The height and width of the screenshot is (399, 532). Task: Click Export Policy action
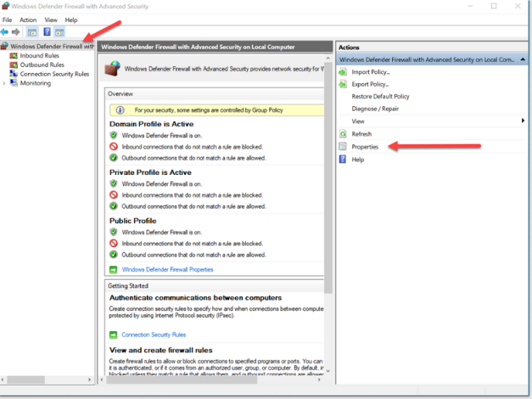pos(370,84)
